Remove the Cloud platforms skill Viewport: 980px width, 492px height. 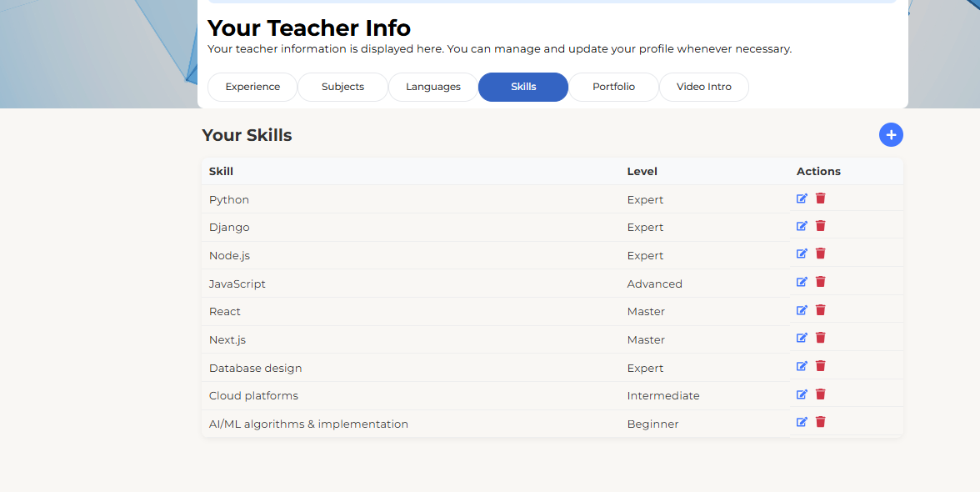point(820,394)
